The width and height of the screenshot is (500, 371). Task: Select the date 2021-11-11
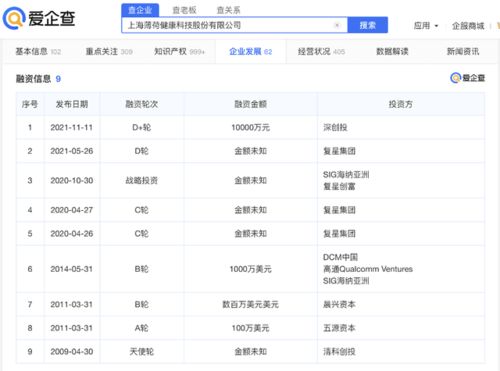point(72,127)
